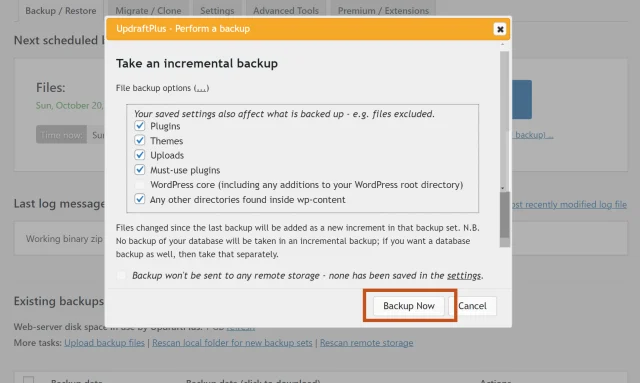640x383 pixels.
Task: Uncheck the Plugins checkbox
Action: 140,126
